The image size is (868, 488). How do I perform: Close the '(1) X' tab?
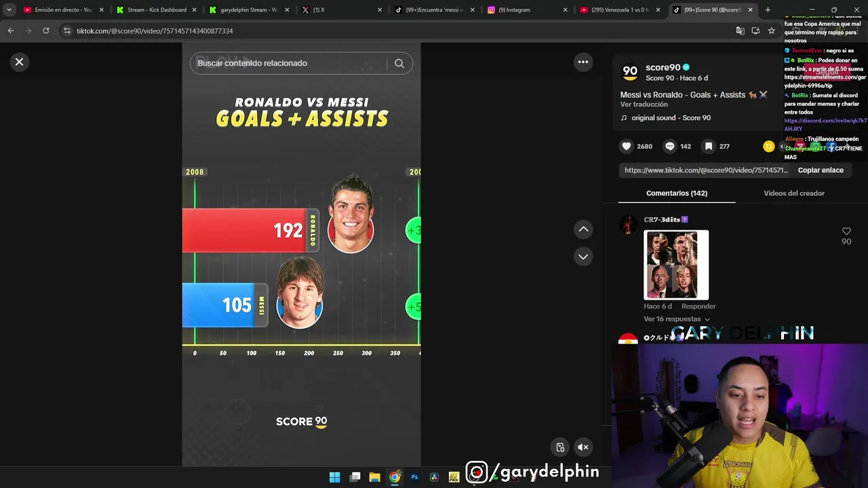click(x=379, y=10)
